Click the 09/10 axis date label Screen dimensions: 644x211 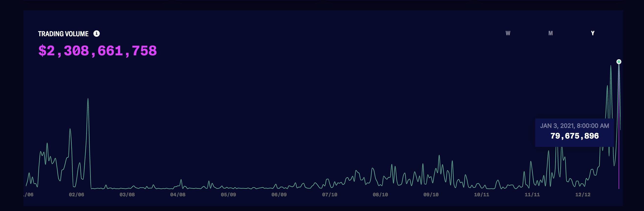pos(431,195)
